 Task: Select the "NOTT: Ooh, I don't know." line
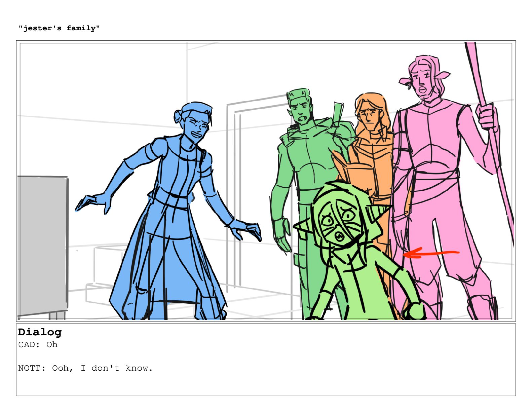[x=85, y=368]
